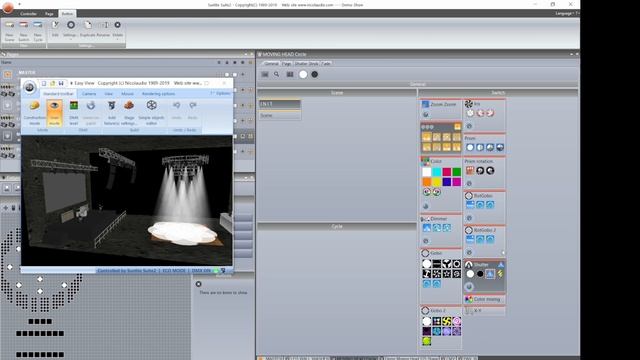
Task: Click save icon in Easy View title bar
Action: tap(61, 83)
